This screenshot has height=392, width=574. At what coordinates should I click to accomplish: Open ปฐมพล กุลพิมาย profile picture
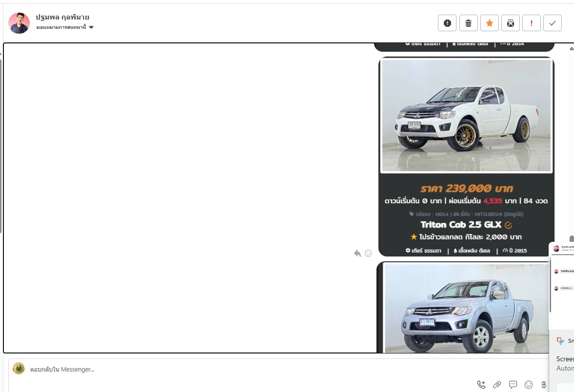tap(19, 23)
